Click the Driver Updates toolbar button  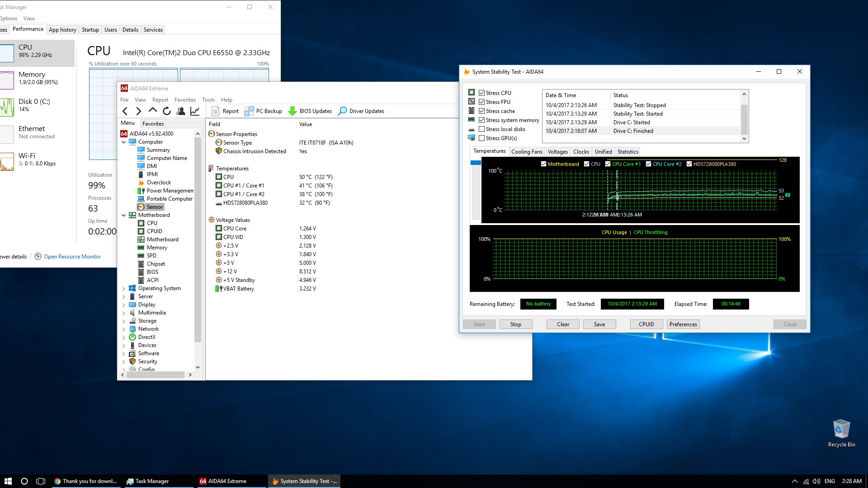tap(361, 111)
